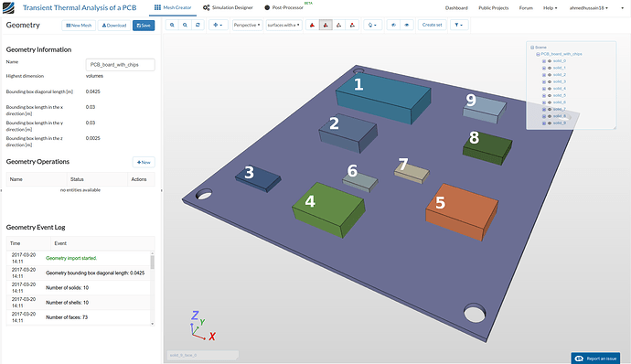The height and width of the screenshot is (364, 631).
Task: Open the Help dropdown menu
Action: 551,8
